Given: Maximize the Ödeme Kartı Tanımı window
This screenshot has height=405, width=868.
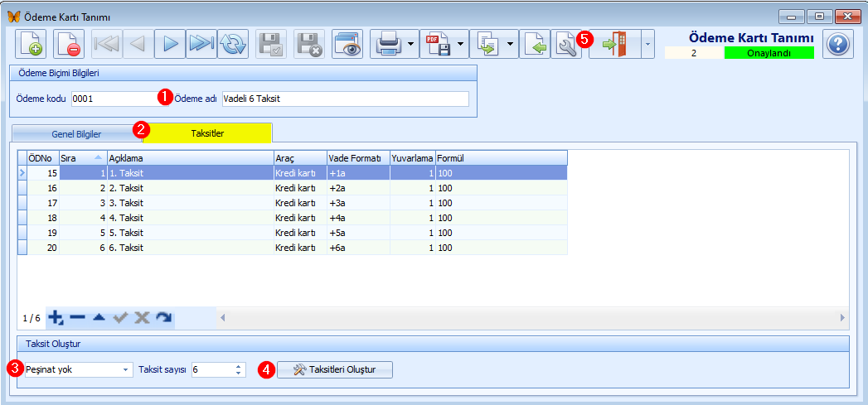Looking at the screenshot, I should pyautogui.click(x=820, y=17).
